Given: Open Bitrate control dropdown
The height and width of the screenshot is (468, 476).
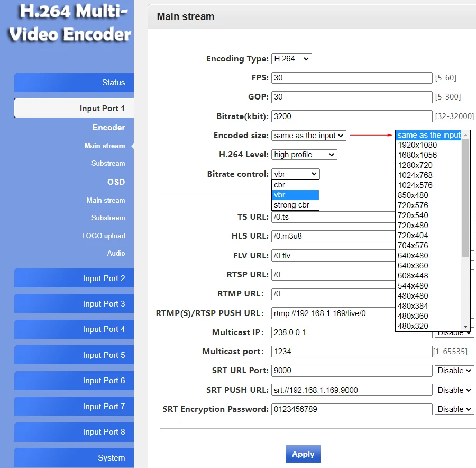Looking at the screenshot, I should point(295,174).
